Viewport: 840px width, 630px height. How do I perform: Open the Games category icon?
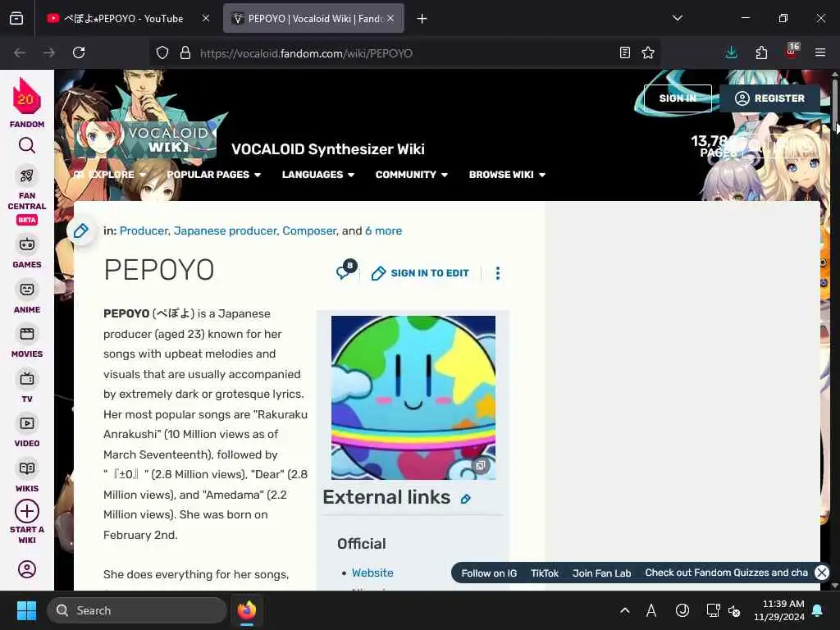(27, 244)
